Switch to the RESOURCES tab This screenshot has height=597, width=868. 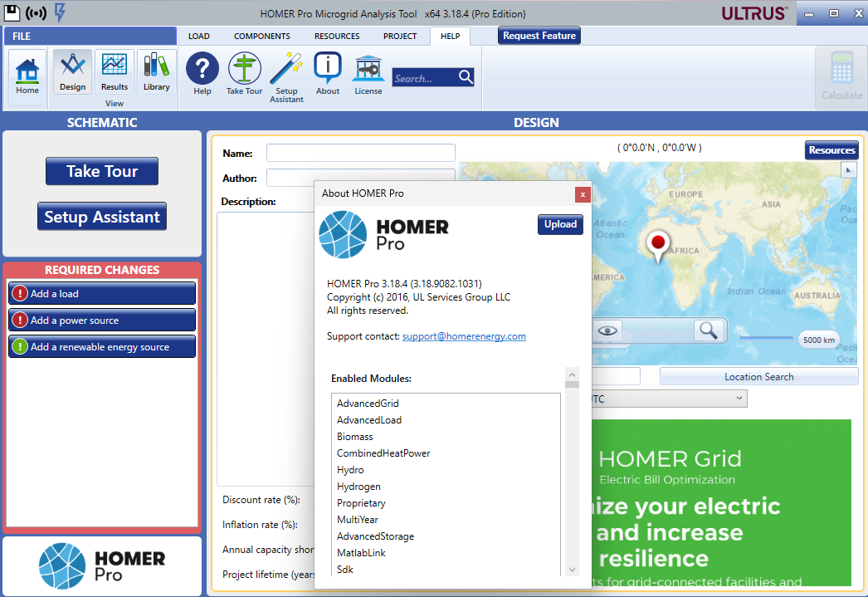point(337,36)
